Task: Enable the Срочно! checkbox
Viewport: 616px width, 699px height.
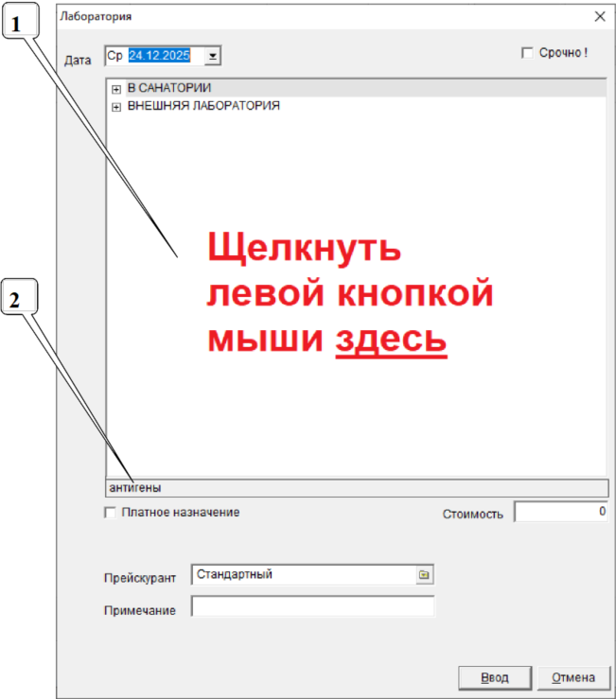Action: (527, 54)
